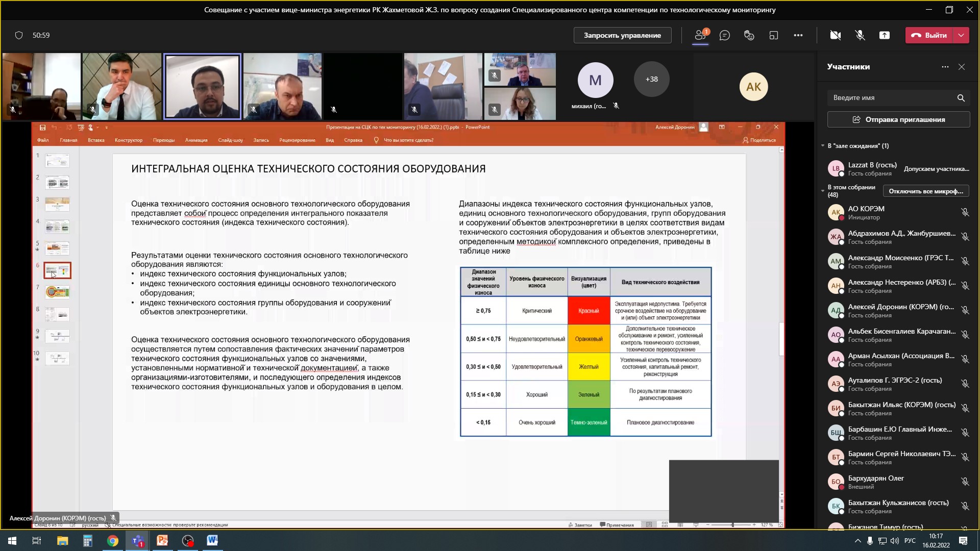Open the Файл tab in PowerPoint
The image size is (980, 551).
tap(43, 140)
